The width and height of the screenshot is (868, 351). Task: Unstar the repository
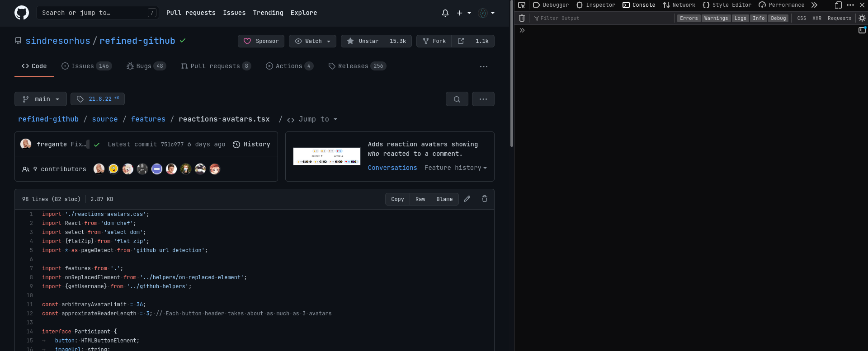[x=363, y=41]
